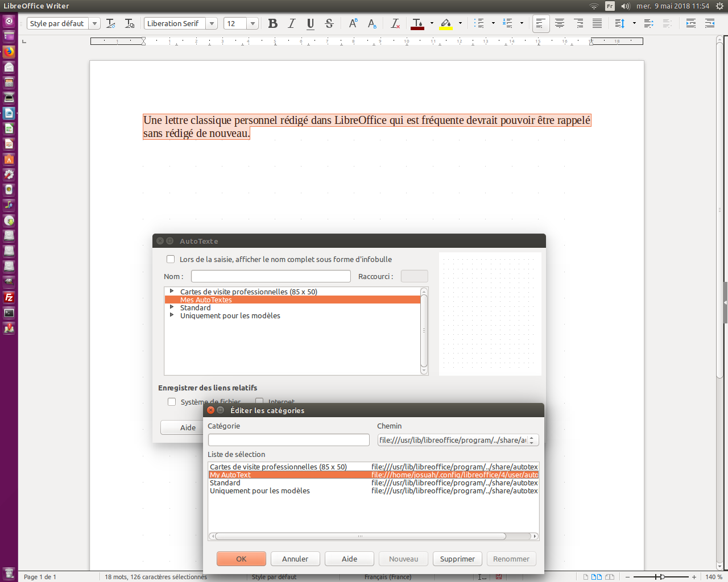Open LibreOffice Calc from the dock
This screenshot has height=582, width=728.
[9, 128]
